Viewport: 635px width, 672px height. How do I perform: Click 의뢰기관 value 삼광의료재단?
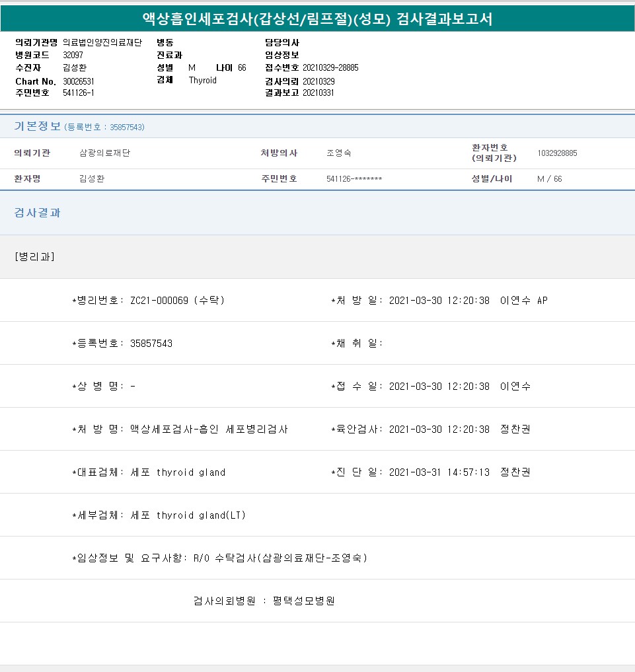coord(104,153)
